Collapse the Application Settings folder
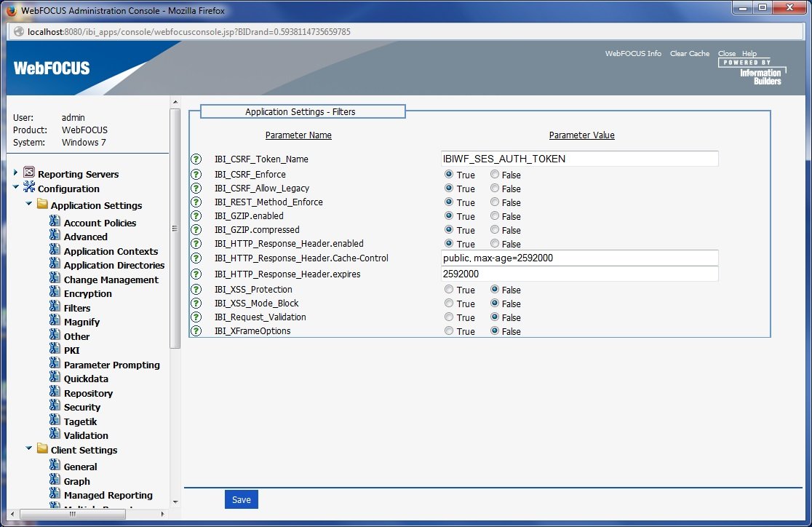 (x=29, y=204)
